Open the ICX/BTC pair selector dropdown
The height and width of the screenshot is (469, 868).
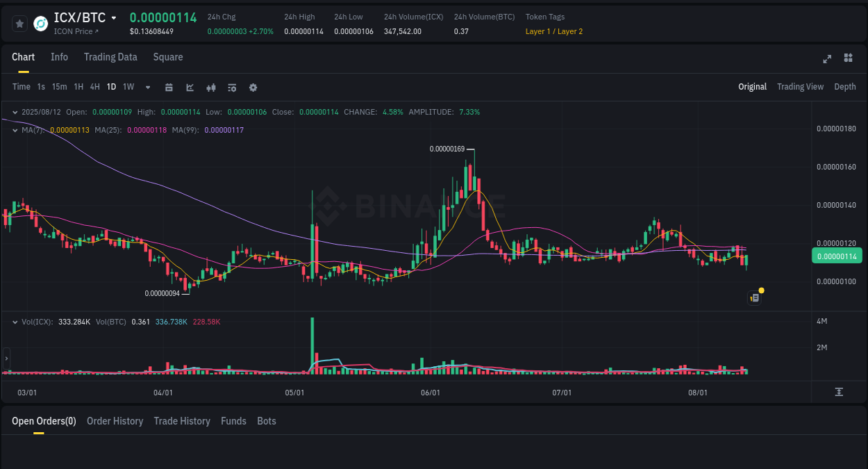pos(115,17)
